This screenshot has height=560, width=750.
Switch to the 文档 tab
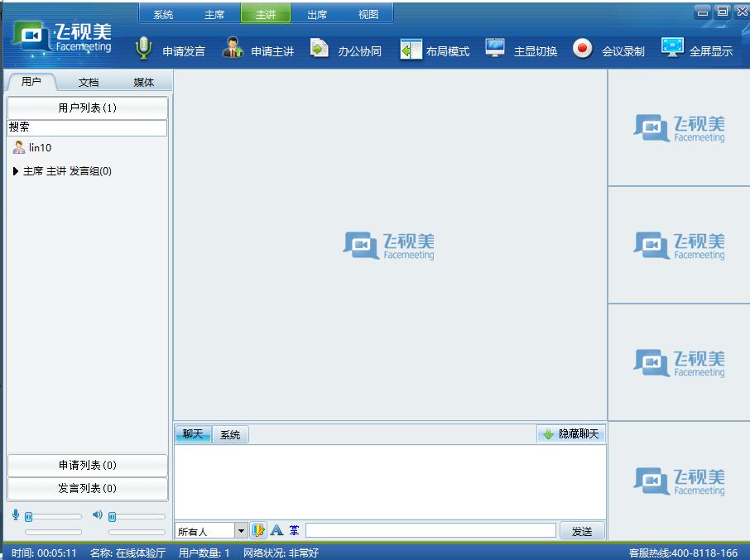89,82
